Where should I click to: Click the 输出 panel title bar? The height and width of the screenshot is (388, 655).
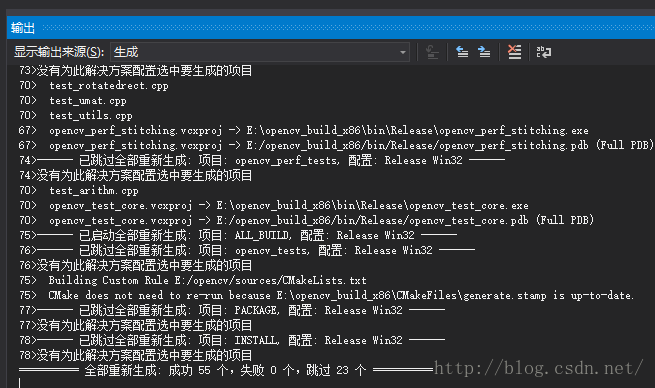[x=331, y=28]
